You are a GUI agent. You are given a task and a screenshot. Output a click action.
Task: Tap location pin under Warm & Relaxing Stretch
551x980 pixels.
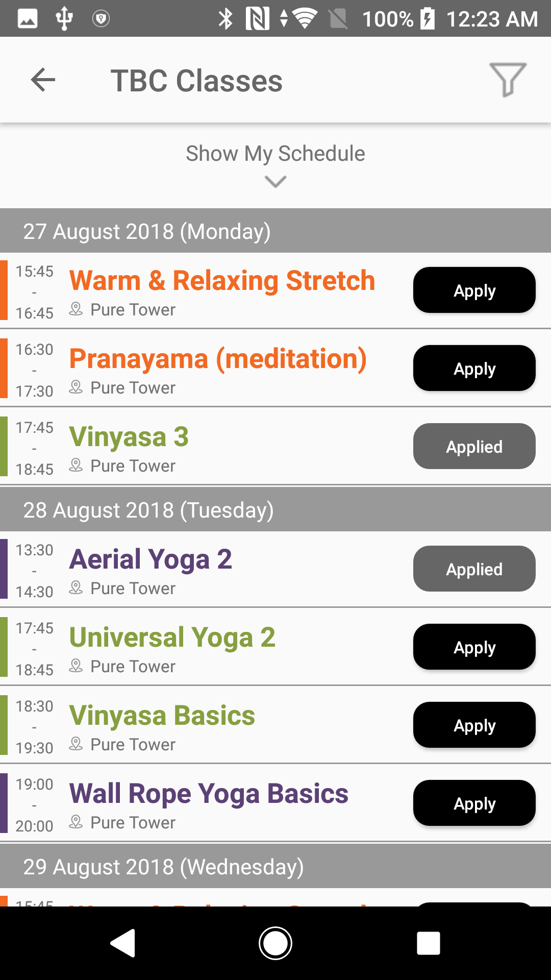(76, 309)
